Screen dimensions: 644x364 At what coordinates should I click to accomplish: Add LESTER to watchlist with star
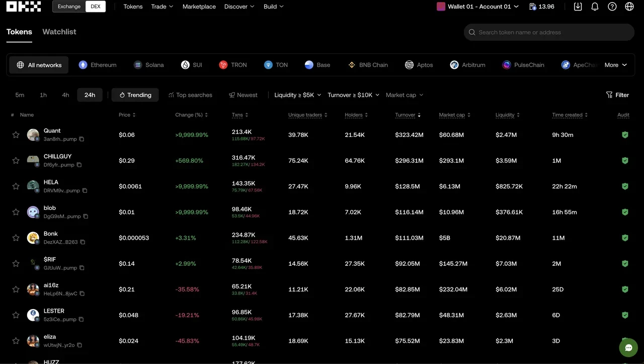point(16,315)
